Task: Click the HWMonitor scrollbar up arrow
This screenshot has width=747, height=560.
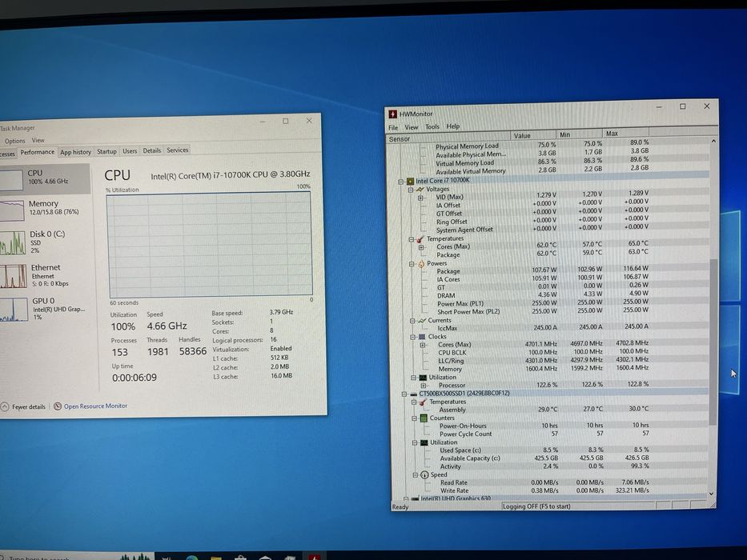Action: [x=713, y=141]
